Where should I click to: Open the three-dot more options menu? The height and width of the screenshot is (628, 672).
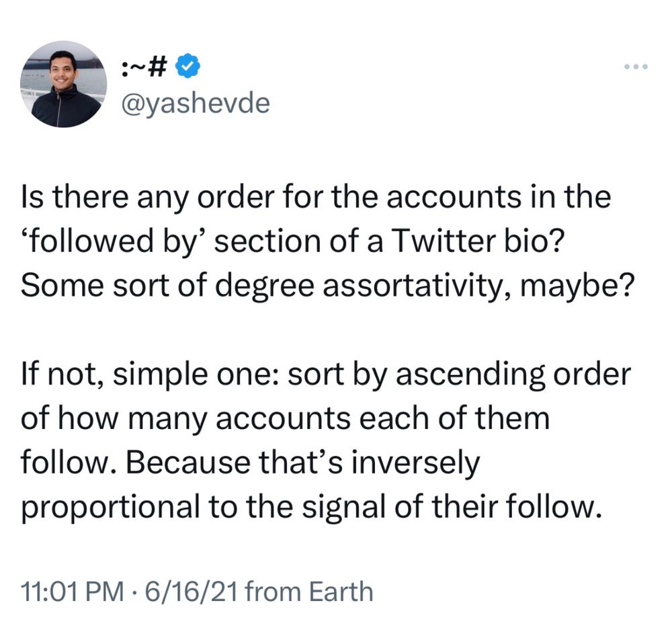click(634, 67)
